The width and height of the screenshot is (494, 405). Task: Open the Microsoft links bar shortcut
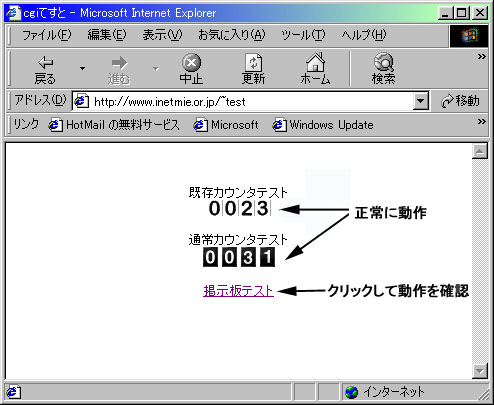(226, 125)
